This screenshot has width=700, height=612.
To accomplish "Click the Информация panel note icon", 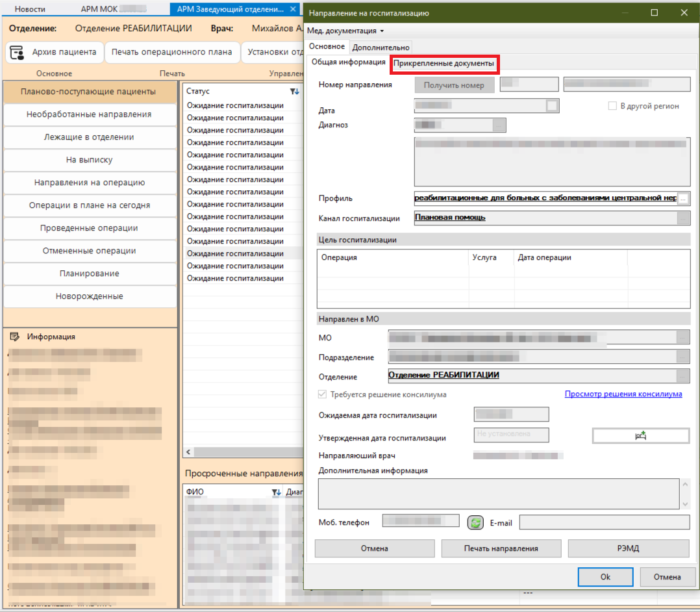I will click(15, 337).
